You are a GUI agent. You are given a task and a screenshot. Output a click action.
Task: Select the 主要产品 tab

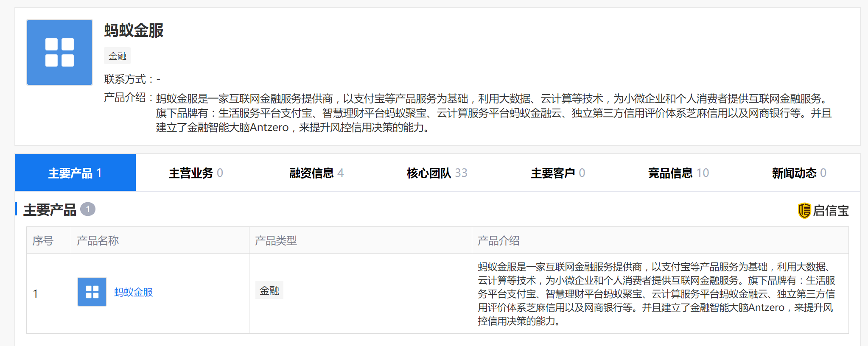point(75,173)
